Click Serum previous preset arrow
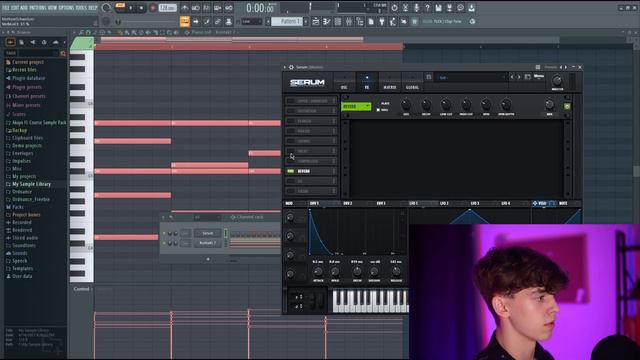Screen dimensions: 640x360 pyautogui.click(x=512, y=77)
